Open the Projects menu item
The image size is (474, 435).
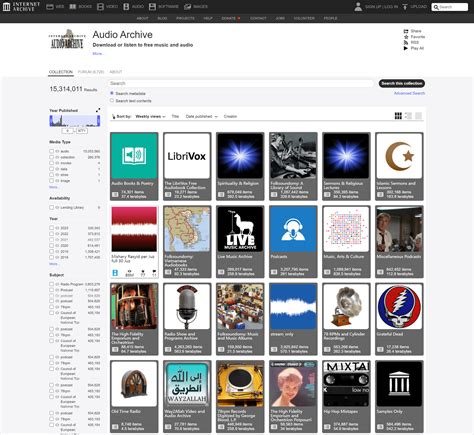click(x=185, y=18)
